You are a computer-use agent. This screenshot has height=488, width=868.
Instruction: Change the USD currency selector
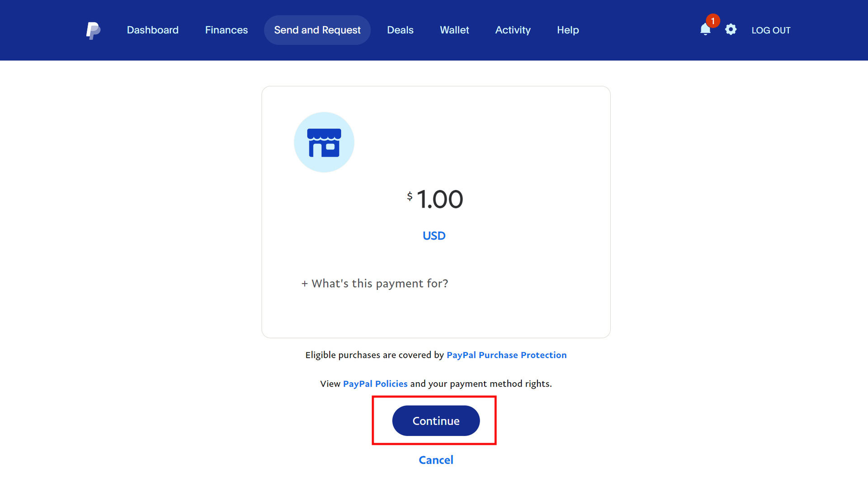[434, 236]
